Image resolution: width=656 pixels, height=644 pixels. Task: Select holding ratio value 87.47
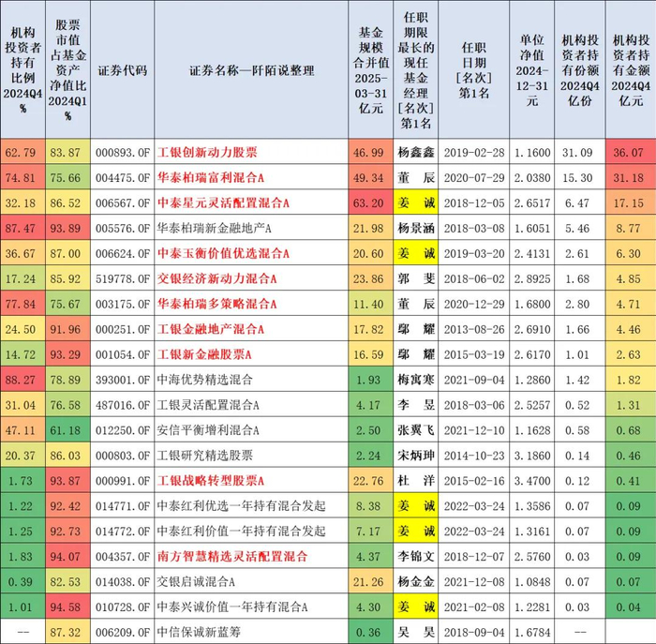point(21,228)
